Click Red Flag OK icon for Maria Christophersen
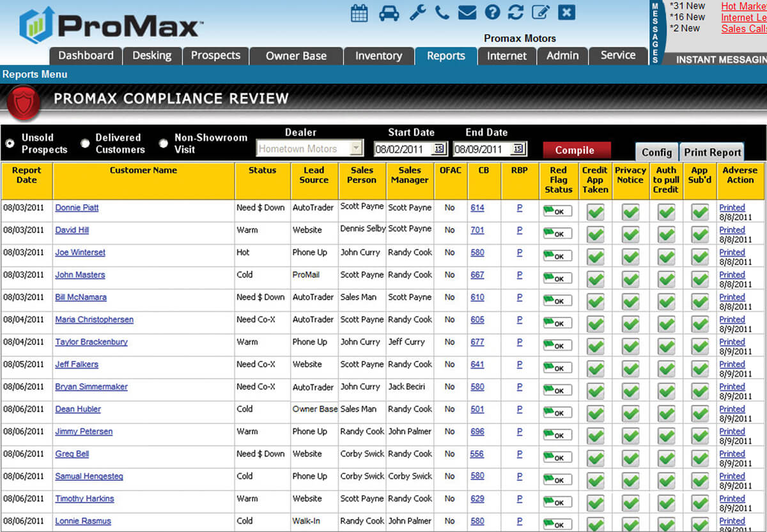 tap(557, 323)
